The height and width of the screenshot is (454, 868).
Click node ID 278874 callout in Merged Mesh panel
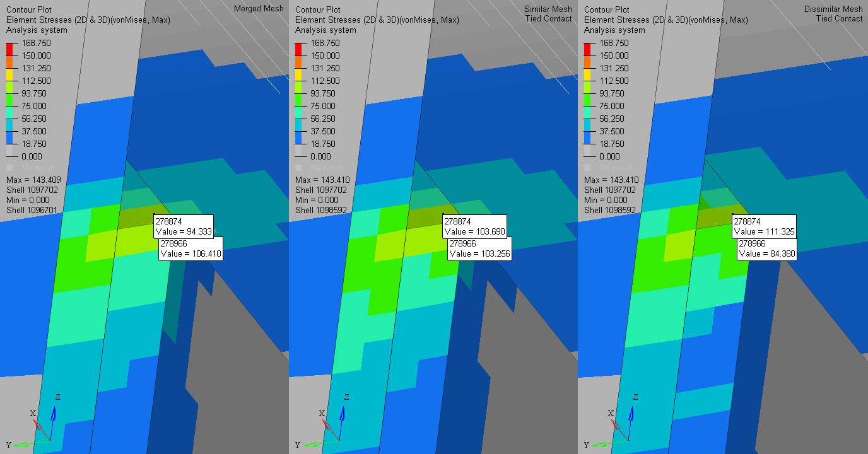168,222
